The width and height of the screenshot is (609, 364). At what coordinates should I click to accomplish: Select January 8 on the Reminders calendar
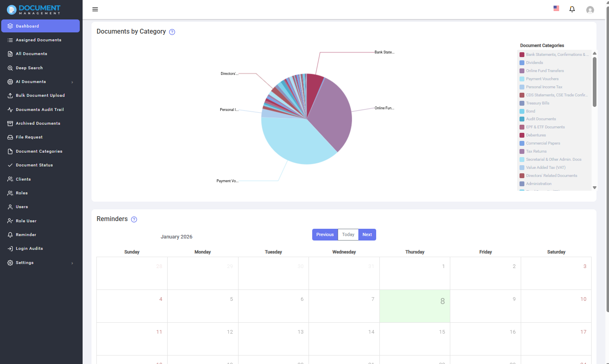coord(415,306)
